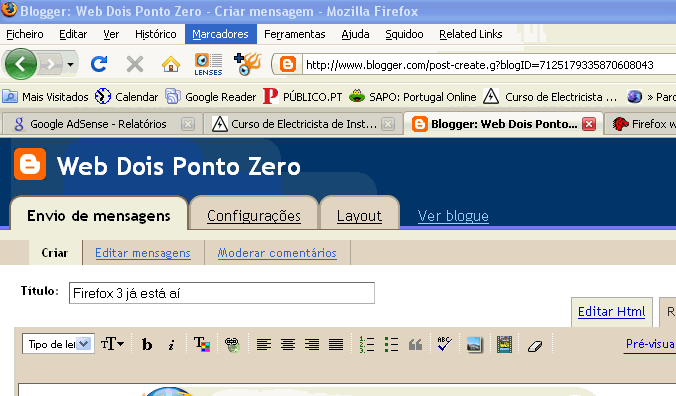This screenshot has width=676, height=396.
Task: Open the Layout tab
Action: click(x=359, y=215)
